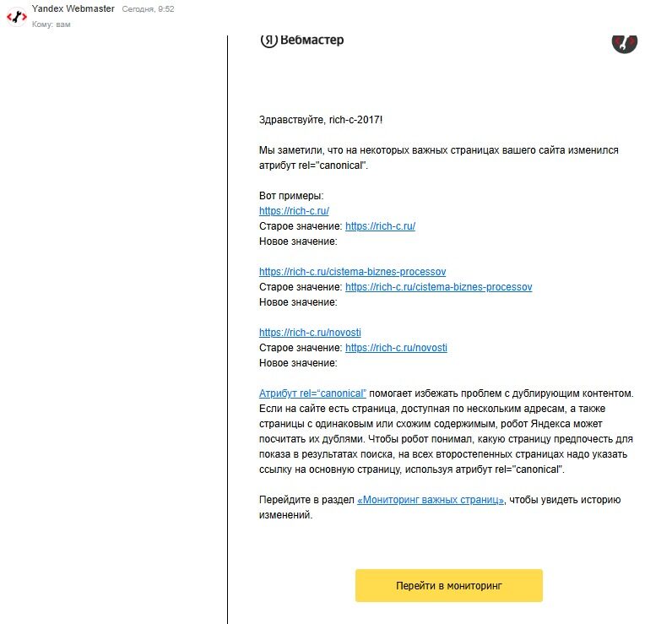
Task: Open the «Мониторинг важных страниц» section link
Action: pyautogui.click(x=431, y=500)
